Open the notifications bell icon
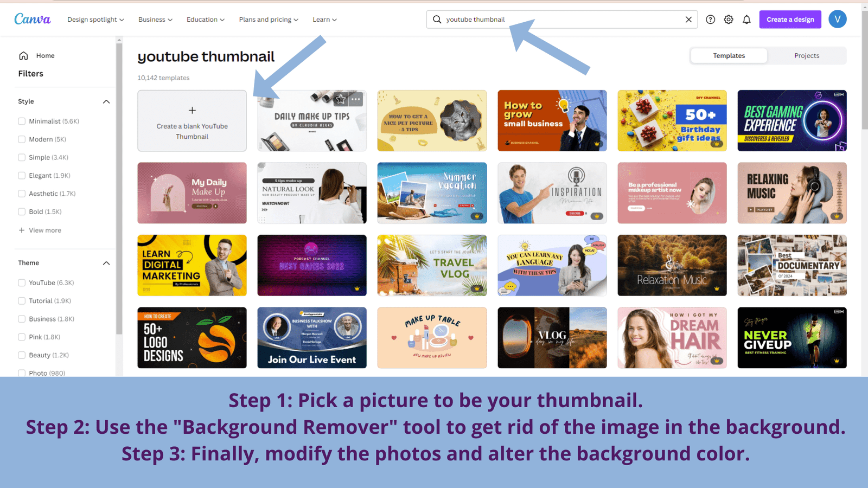Viewport: 868px width, 488px height. [746, 20]
